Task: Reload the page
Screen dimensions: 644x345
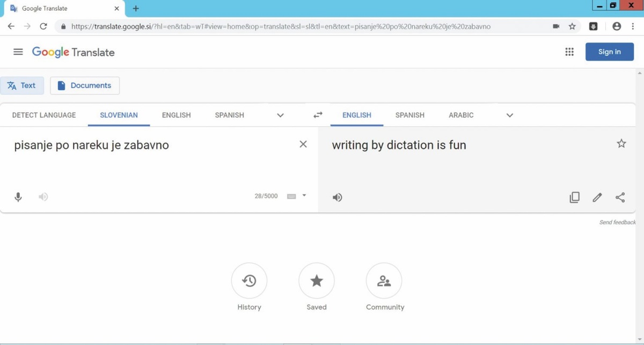Action: pyautogui.click(x=43, y=26)
